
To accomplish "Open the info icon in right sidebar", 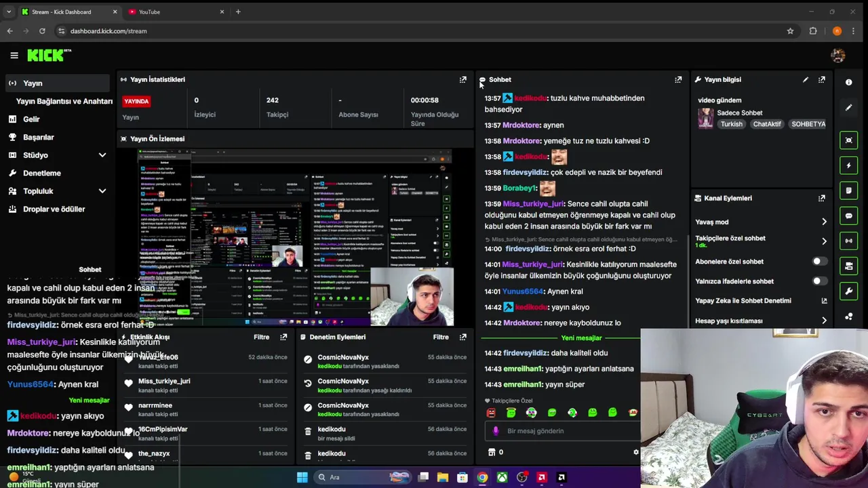I will click(848, 83).
